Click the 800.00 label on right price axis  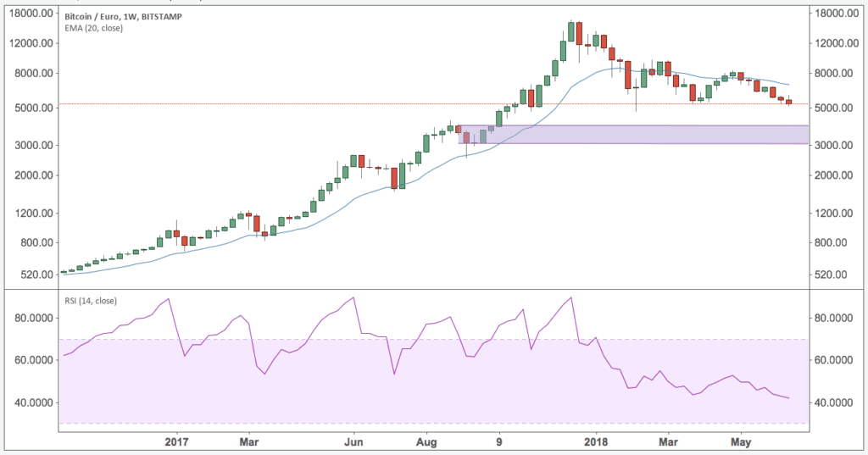click(832, 242)
